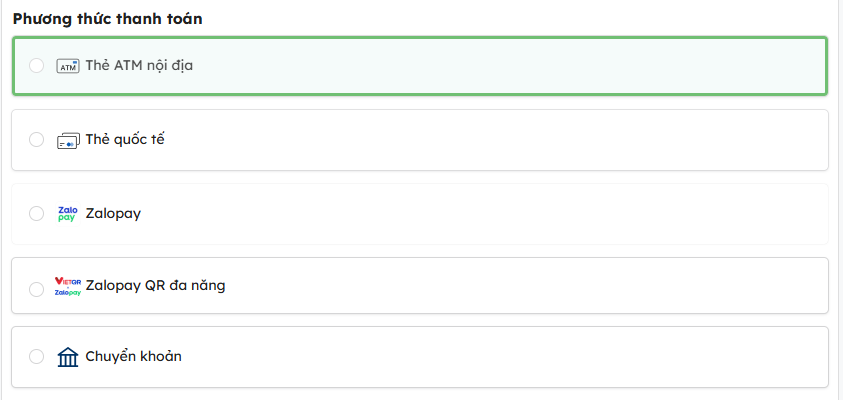Click the 'Zalopay QR đa năng' label text

point(155,285)
